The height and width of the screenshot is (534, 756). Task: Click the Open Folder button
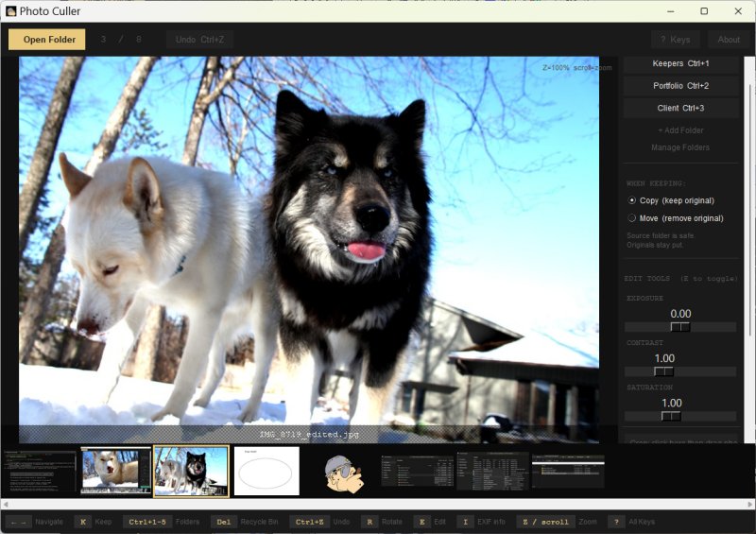coord(47,40)
